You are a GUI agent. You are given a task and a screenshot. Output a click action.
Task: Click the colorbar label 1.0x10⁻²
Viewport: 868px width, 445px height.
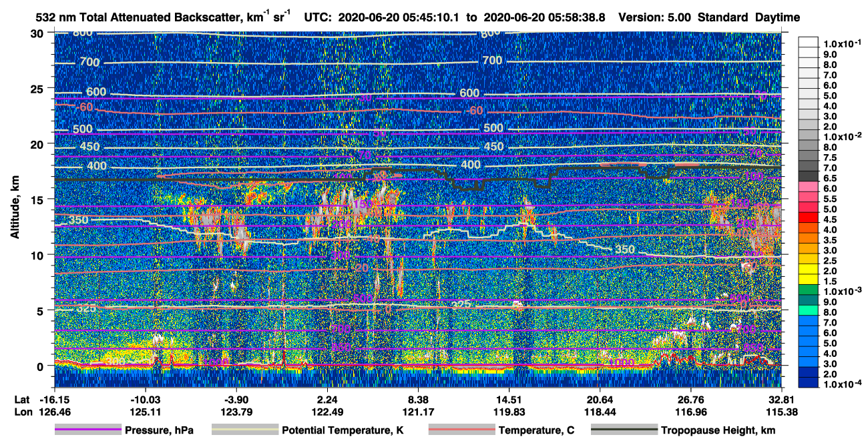click(x=844, y=135)
